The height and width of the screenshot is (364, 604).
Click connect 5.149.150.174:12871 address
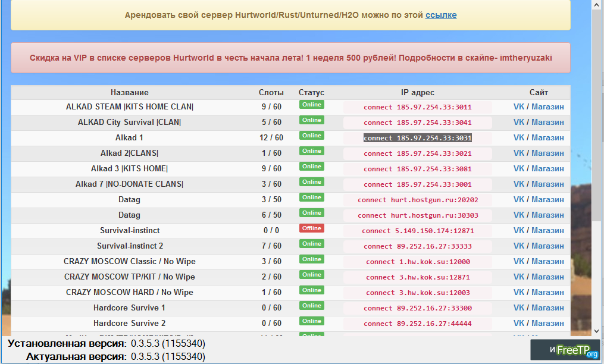[x=417, y=231]
